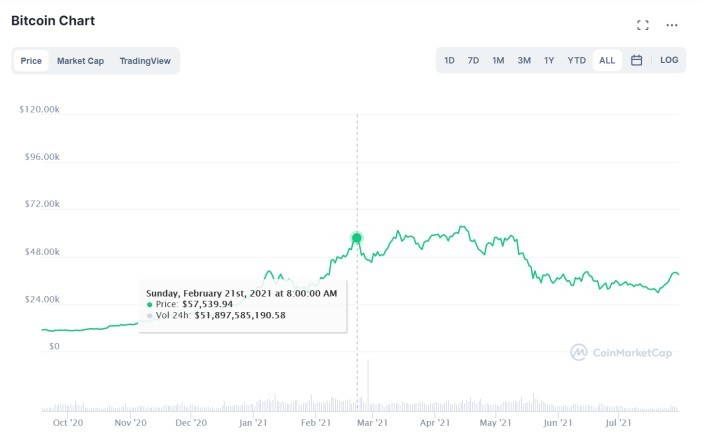This screenshot has height=437, width=702.
Task: Click the price line peak in April
Action: tap(462, 227)
